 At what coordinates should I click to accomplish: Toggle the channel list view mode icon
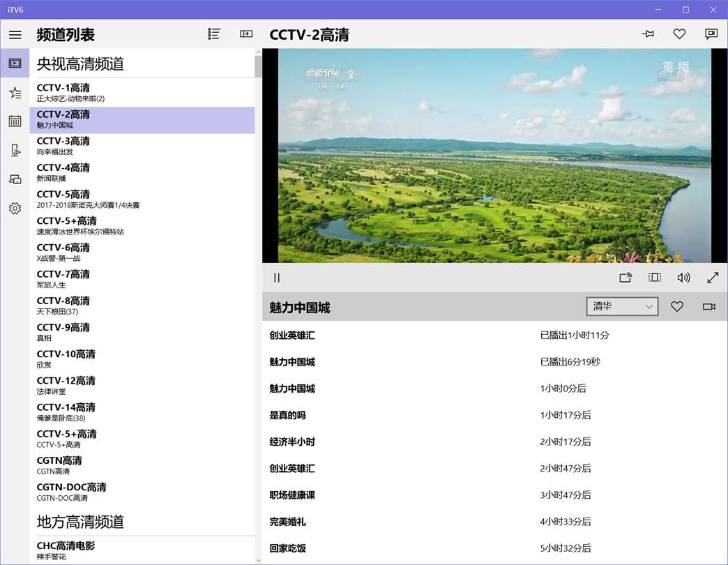tap(213, 34)
